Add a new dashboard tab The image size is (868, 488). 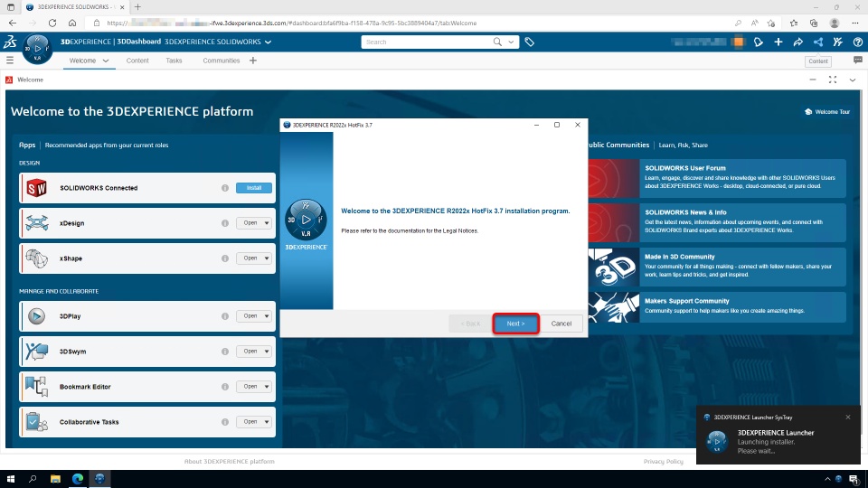[x=253, y=61]
